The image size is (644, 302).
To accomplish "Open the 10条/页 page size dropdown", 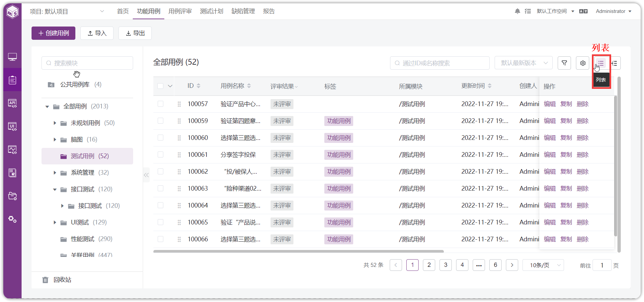I will pos(543,265).
